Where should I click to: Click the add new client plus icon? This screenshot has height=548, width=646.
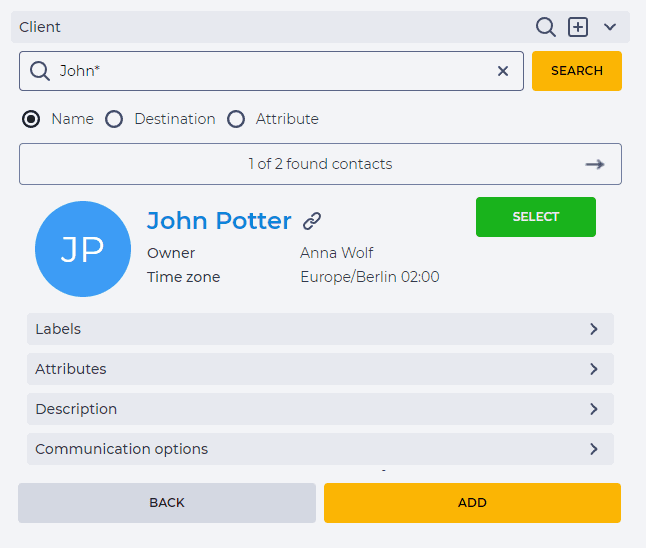[x=578, y=27]
